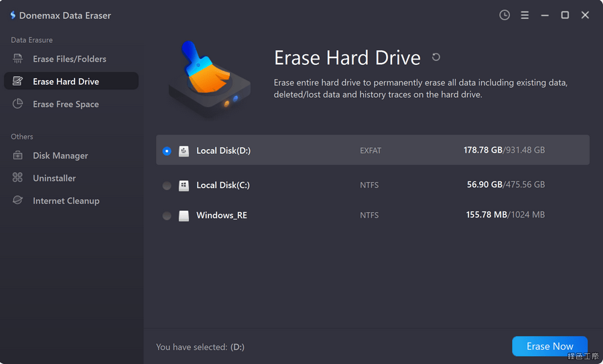Click the Uninstaller grid icon
Screen dimensions: 603x364
18,178
